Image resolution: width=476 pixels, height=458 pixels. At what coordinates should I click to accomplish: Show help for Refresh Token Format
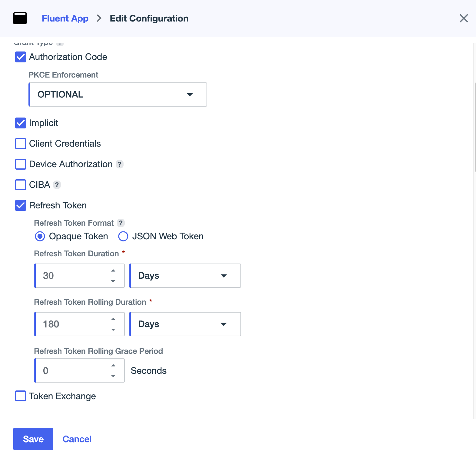121,223
